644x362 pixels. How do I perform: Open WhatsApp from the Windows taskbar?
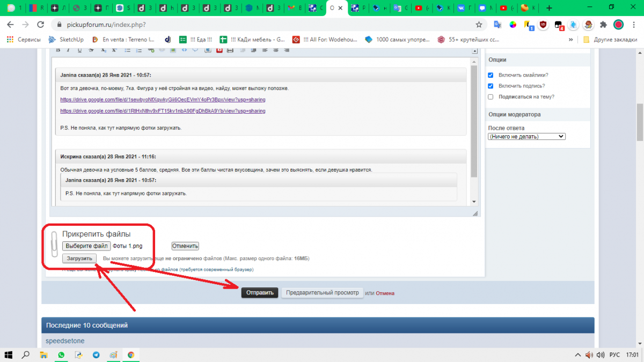[61, 355]
